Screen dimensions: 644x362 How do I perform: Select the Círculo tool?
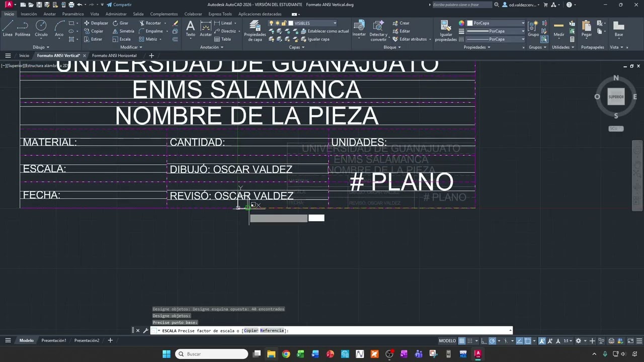pyautogui.click(x=41, y=28)
